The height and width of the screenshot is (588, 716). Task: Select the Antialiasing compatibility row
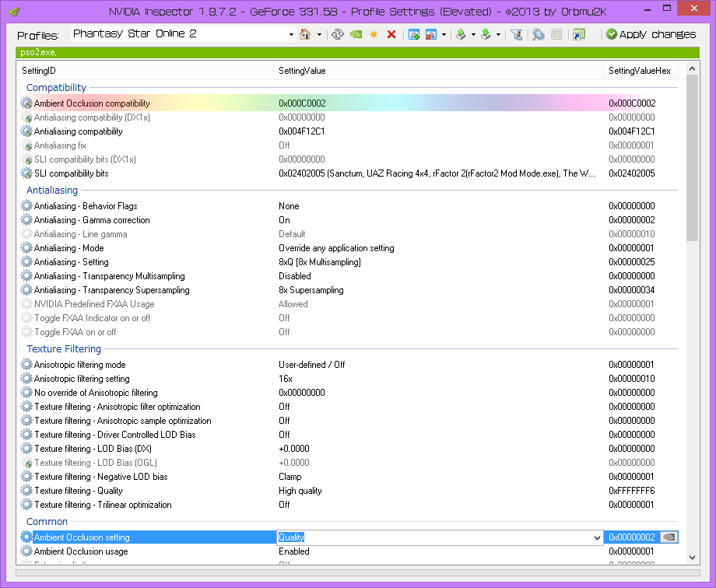pyautogui.click(x=349, y=131)
